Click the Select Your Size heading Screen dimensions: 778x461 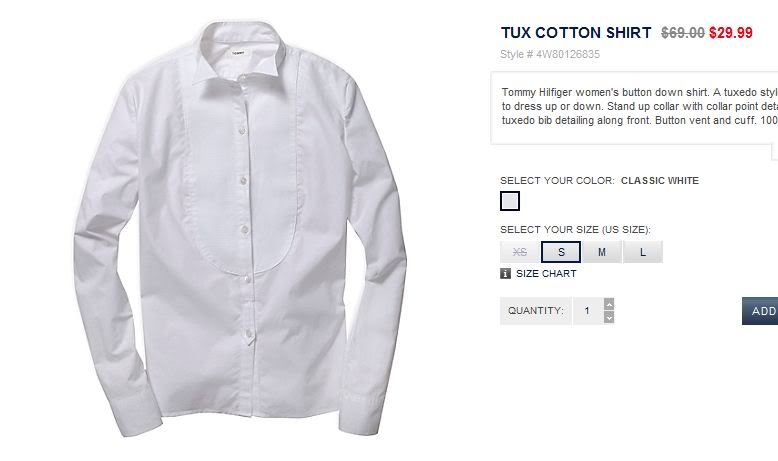575,230
